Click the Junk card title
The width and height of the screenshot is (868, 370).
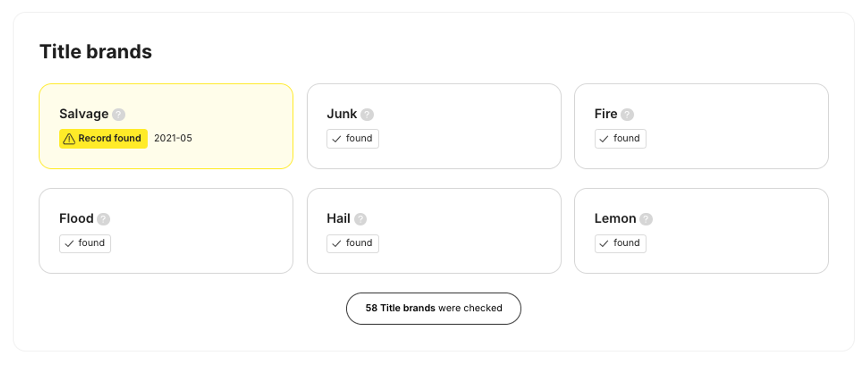pos(342,114)
